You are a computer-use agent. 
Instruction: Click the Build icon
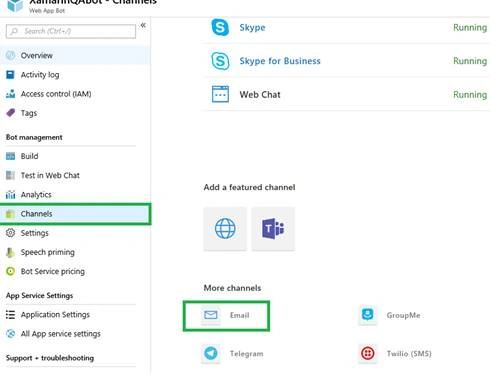10,156
